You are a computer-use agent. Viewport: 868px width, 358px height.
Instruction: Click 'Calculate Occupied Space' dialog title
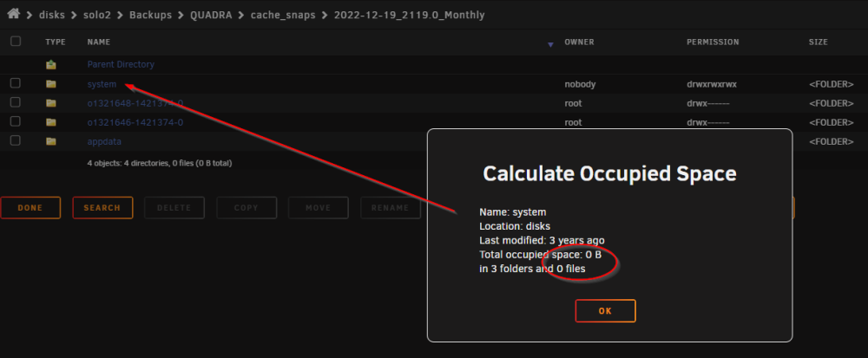[x=609, y=174]
